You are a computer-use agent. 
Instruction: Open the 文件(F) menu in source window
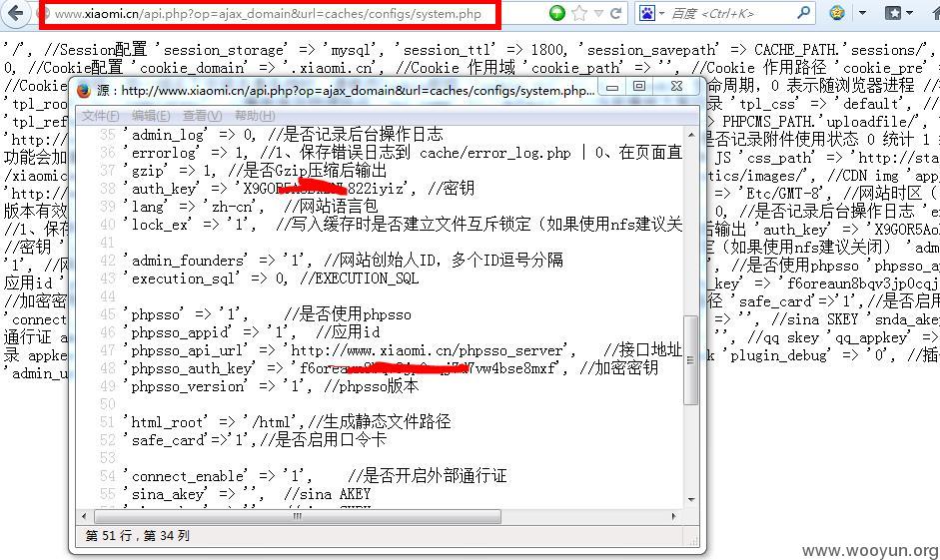[100, 116]
